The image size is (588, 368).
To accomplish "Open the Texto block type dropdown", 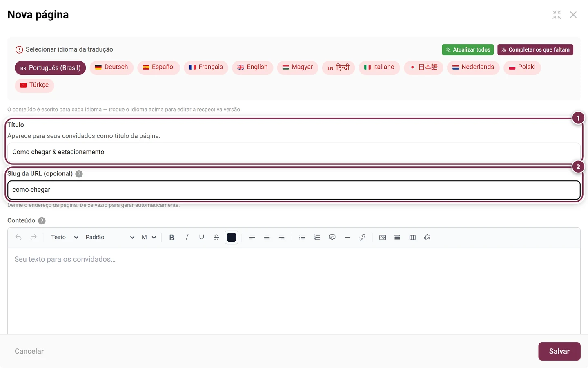I will (x=65, y=237).
